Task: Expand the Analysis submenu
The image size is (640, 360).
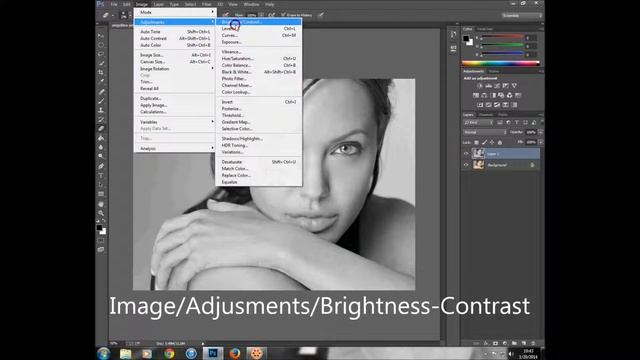Action: tap(175, 149)
